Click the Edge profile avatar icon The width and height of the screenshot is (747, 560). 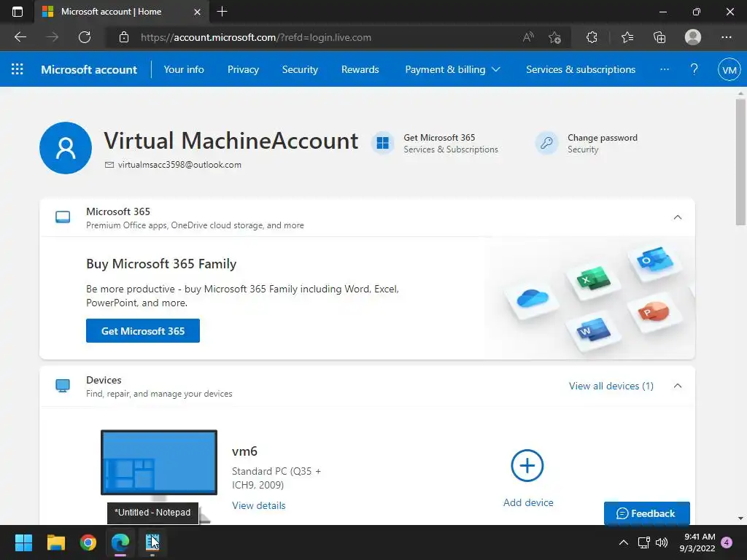click(x=693, y=37)
